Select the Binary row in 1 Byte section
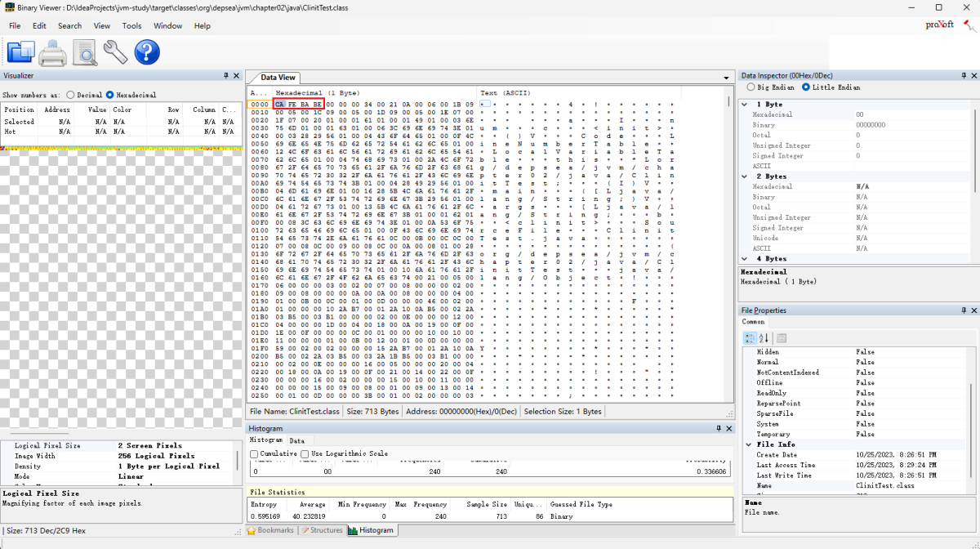 (x=856, y=125)
